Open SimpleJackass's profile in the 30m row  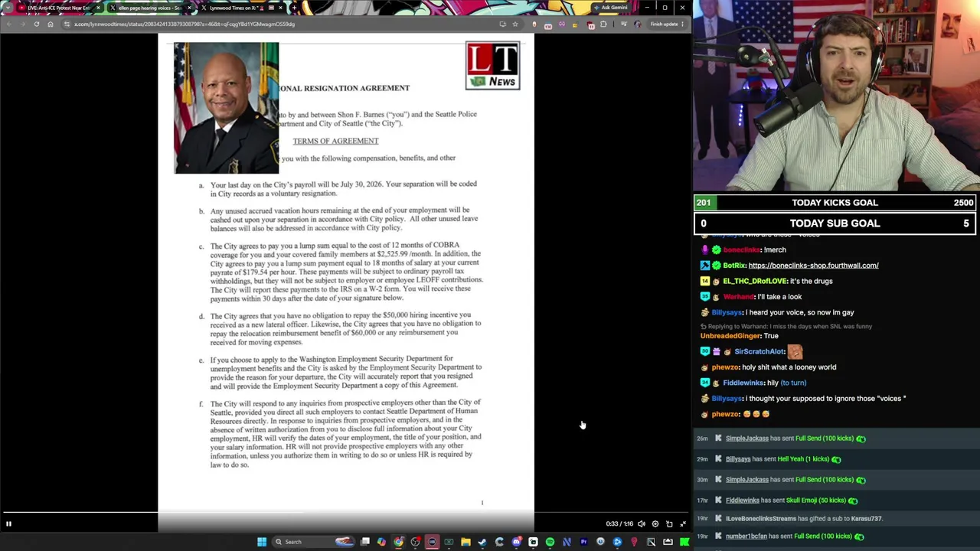pos(746,480)
